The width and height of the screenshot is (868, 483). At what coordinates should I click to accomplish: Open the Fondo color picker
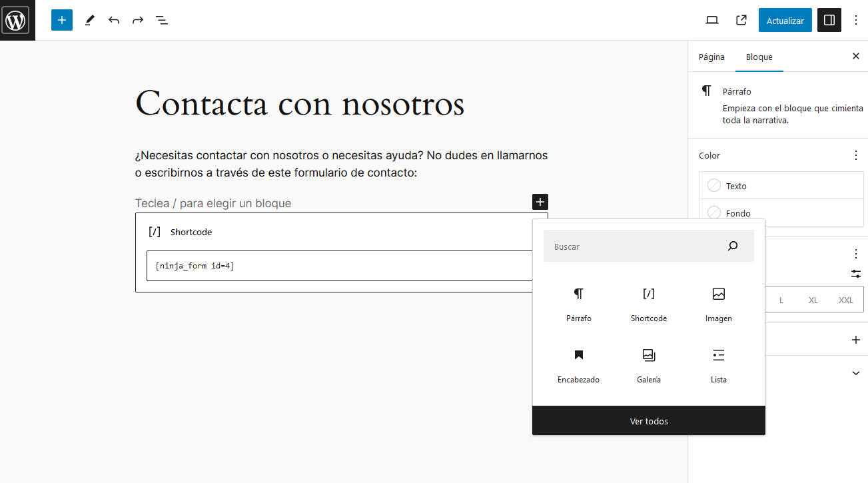click(781, 213)
